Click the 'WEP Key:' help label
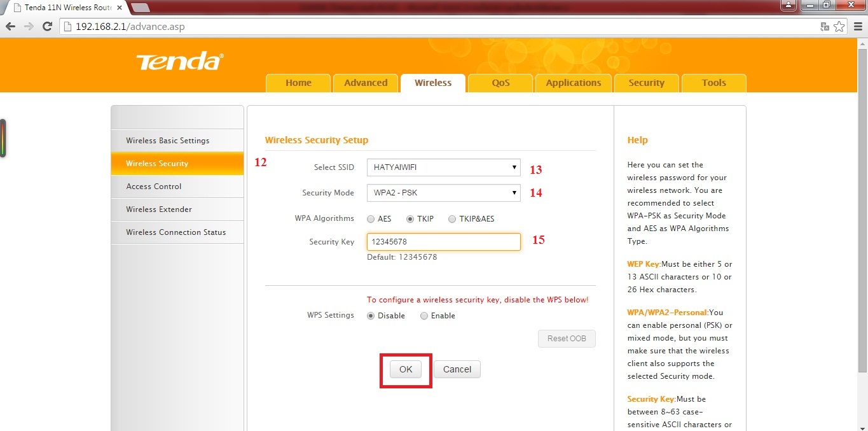Screen dimensions: 868x431 point(644,264)
